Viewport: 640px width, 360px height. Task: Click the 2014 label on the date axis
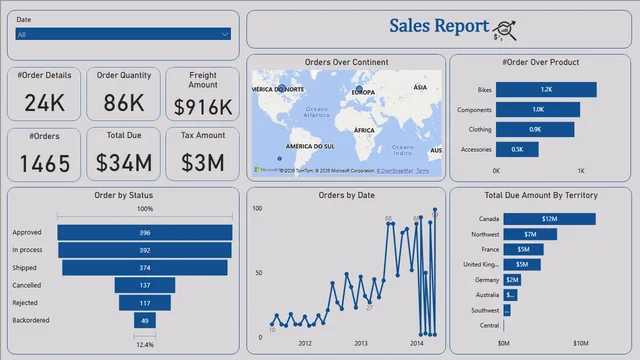click(417, 343)
